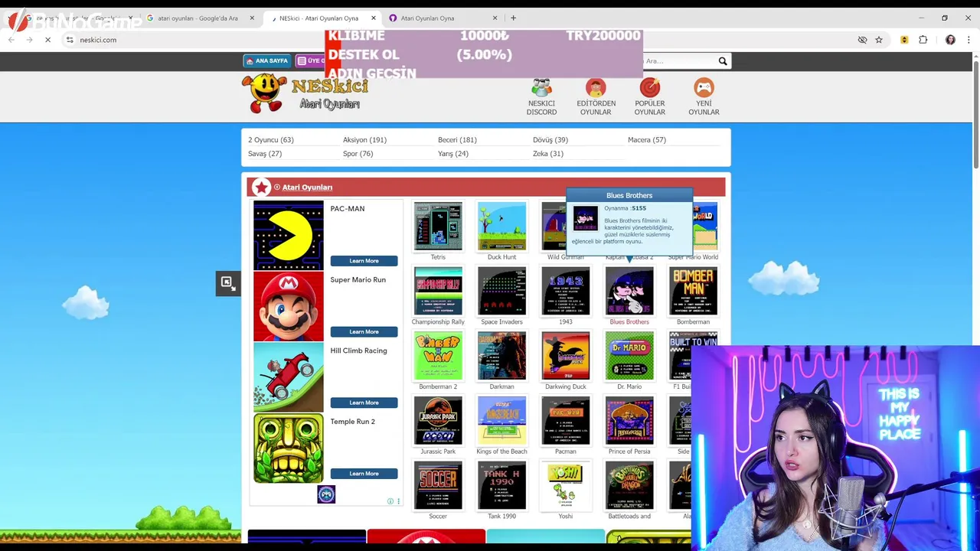Screen dimensions: 980x551
Task: Click the ANA SAYFA button
Action: 267,60
